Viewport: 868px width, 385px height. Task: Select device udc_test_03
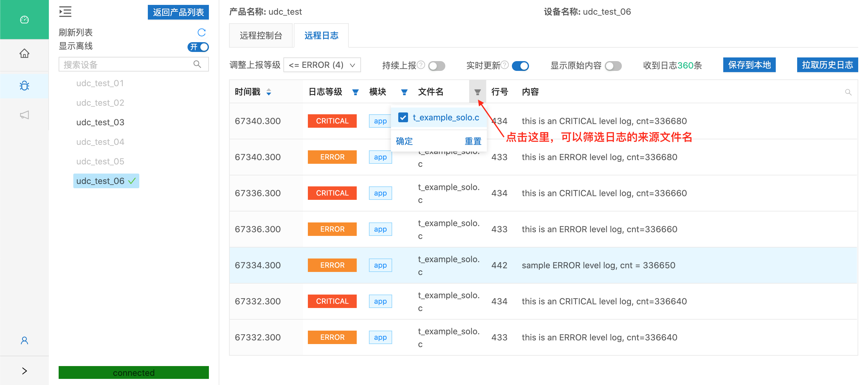pyautogui.click(x=100, y=122)
